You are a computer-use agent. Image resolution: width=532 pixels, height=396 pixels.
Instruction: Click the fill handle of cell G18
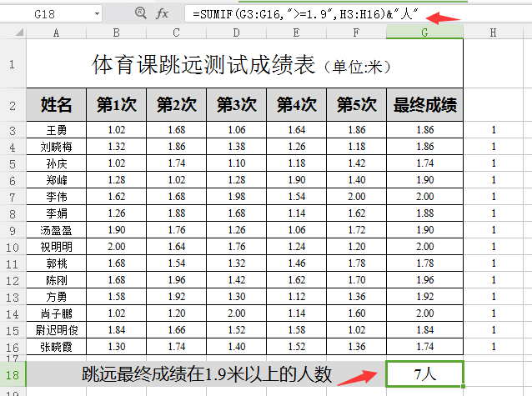click(x=463, y=386)
